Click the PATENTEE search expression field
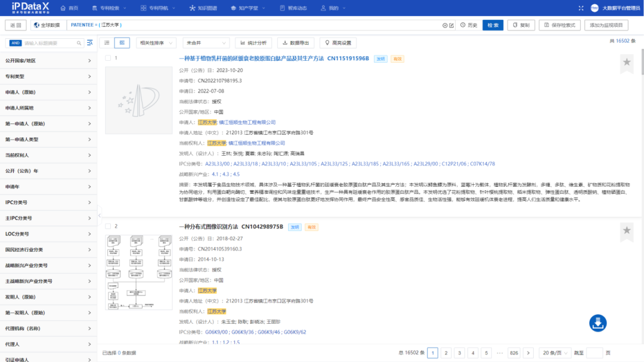The height and width of the screenshot is (362, 644). point(255,25)
